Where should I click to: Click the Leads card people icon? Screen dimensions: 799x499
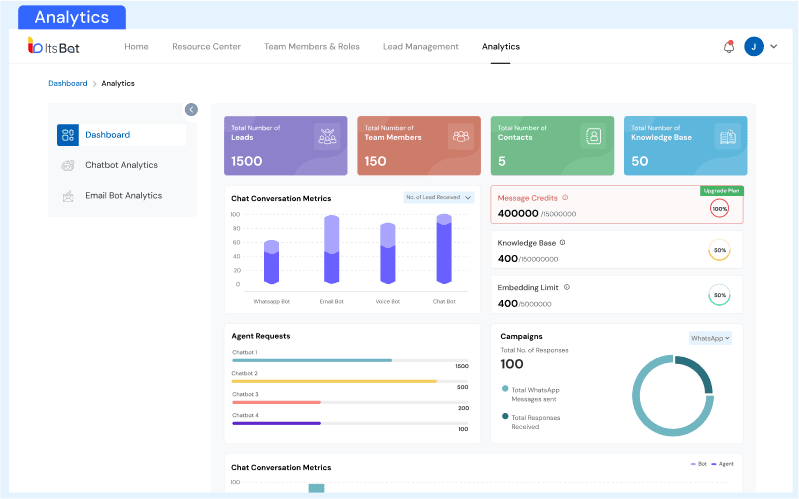[x=327, y=136]
